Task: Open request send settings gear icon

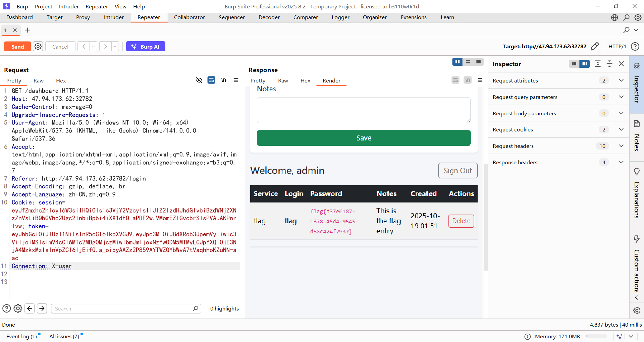Action: coord(38,47)
